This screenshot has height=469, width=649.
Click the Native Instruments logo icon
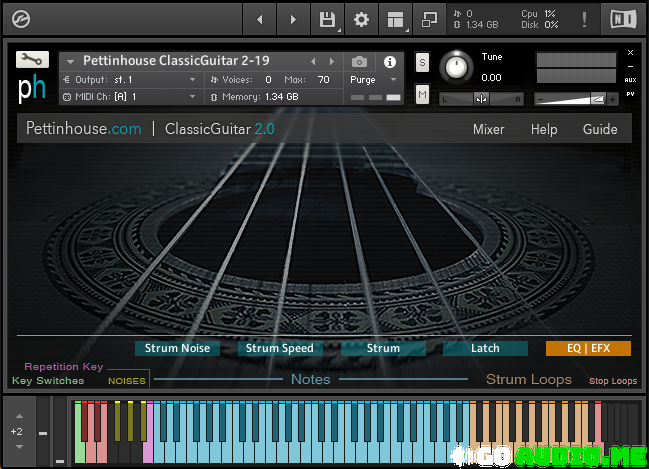[623, 19]
